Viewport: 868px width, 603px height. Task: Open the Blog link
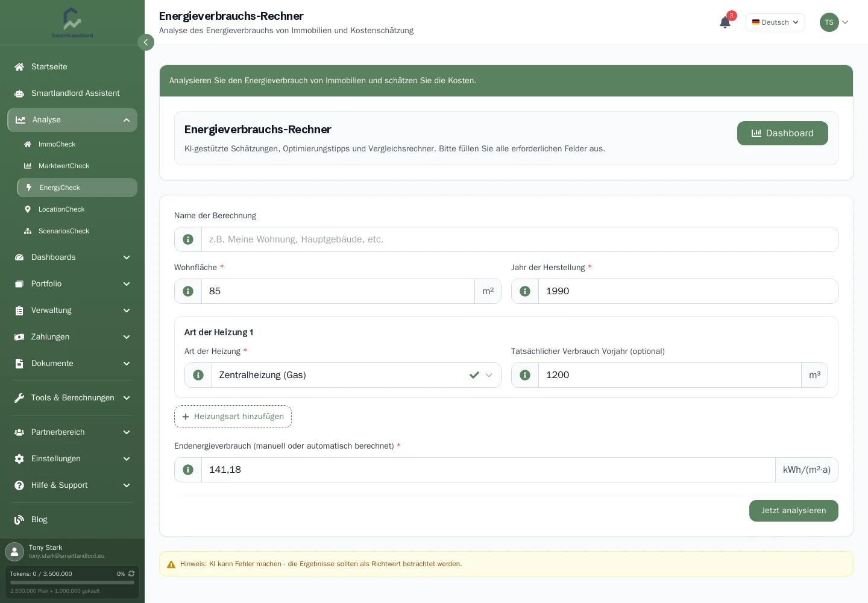coord(72,520)
